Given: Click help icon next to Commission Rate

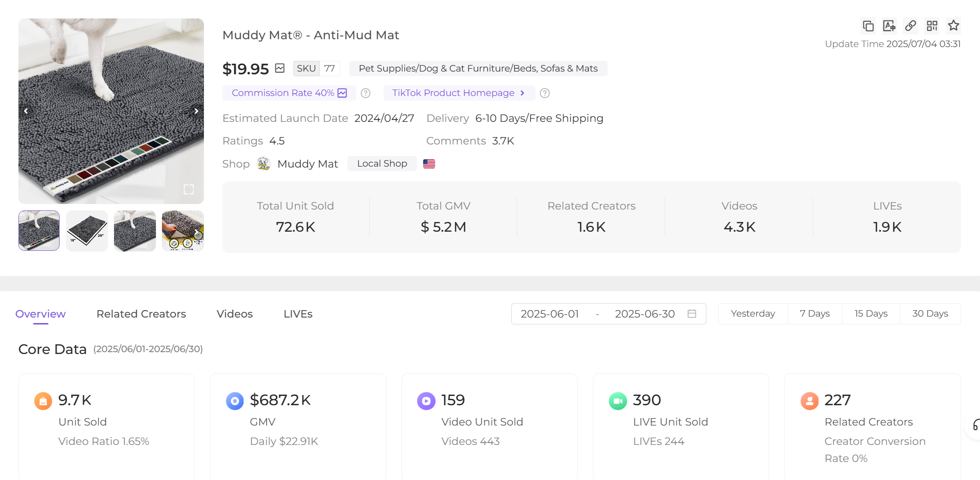Looking at the screenshot, I should (365, 93).
